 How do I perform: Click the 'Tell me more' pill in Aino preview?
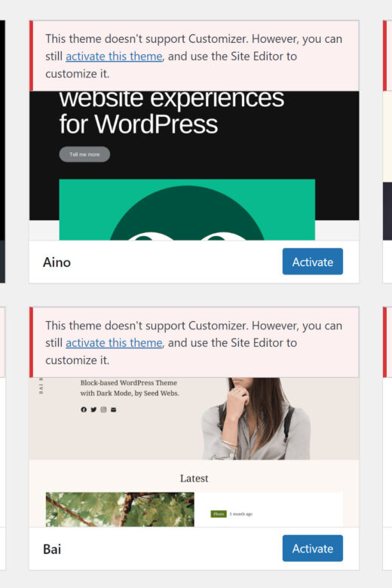84,154
